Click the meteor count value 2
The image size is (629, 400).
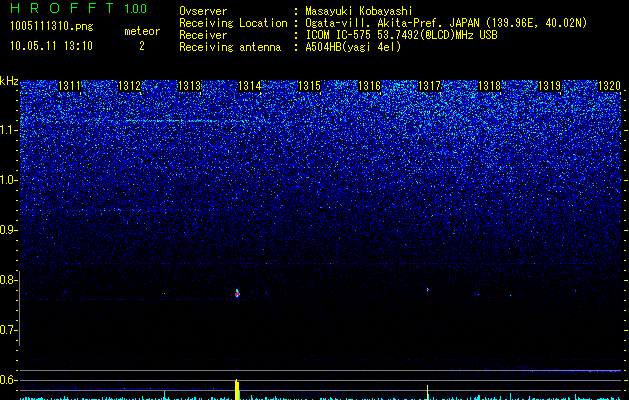tap(142, 46)
